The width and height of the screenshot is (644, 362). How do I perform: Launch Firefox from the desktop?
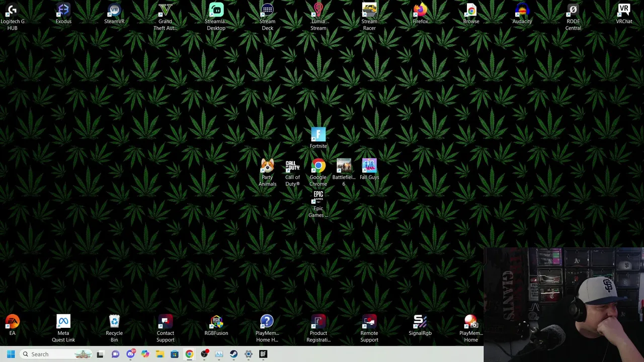420,14
